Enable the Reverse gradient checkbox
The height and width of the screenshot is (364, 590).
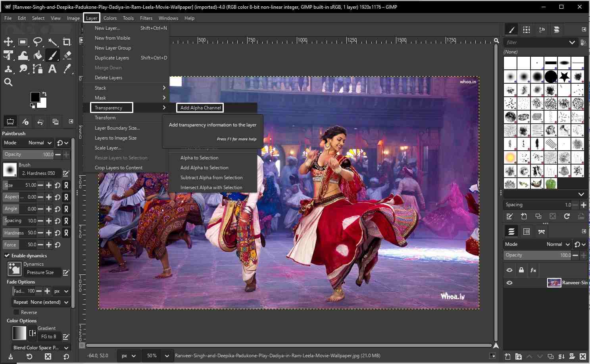16,312
